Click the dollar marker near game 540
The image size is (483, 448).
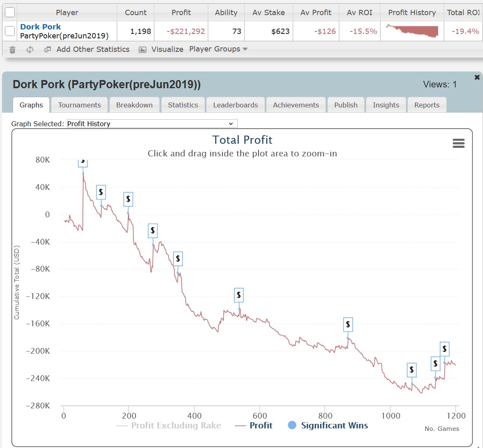(238, 295)
